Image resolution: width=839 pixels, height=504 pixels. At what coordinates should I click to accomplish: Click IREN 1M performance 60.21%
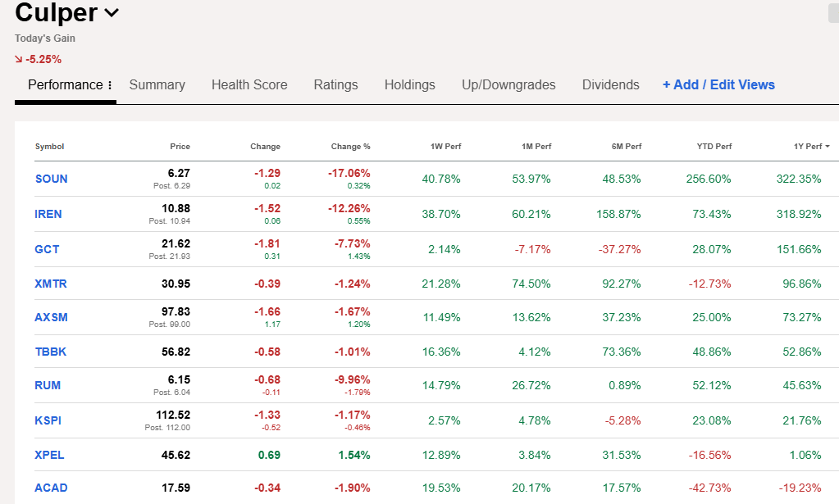(531, 215)
